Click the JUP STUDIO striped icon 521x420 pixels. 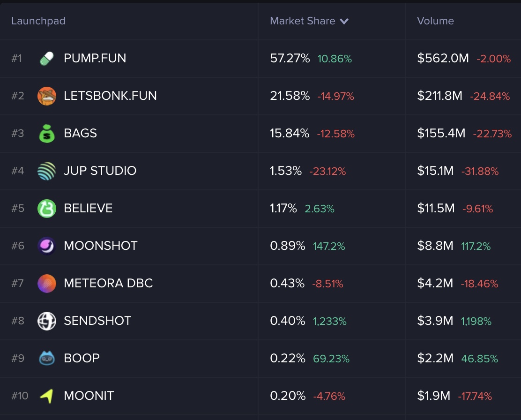(x=47, y=171)
